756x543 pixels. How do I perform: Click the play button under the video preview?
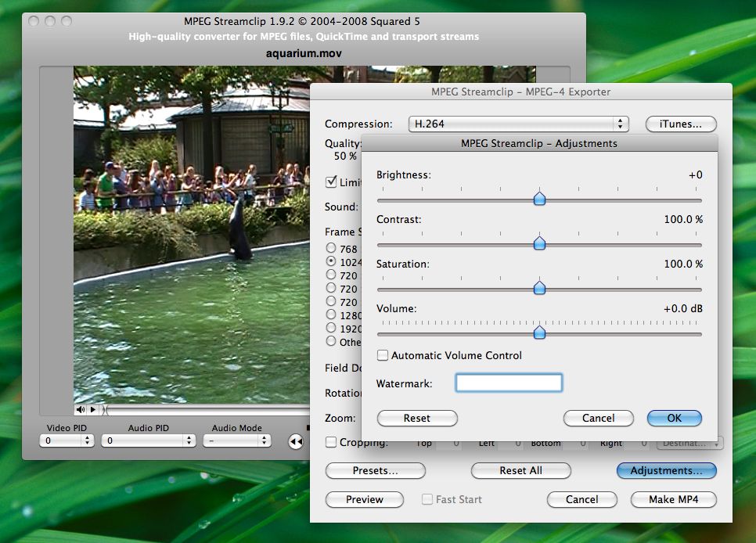93,409
